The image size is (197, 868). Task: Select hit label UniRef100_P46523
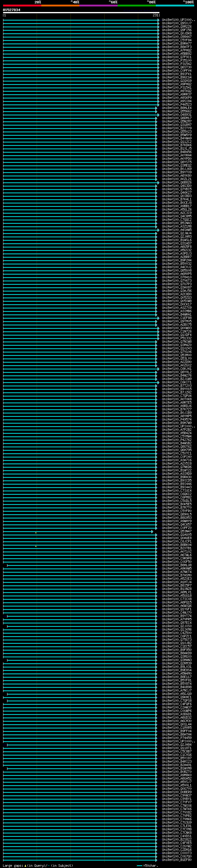(177, 104)
